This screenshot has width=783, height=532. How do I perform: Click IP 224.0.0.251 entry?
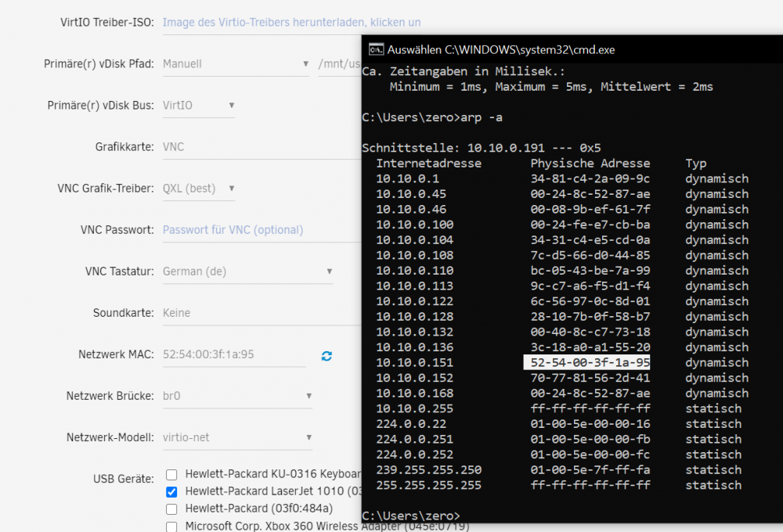(x=414, y=440)
